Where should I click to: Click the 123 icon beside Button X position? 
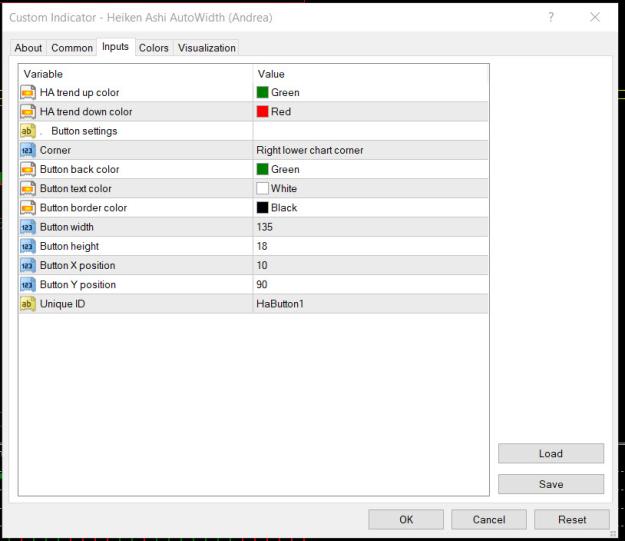click(x=28, y=266)
